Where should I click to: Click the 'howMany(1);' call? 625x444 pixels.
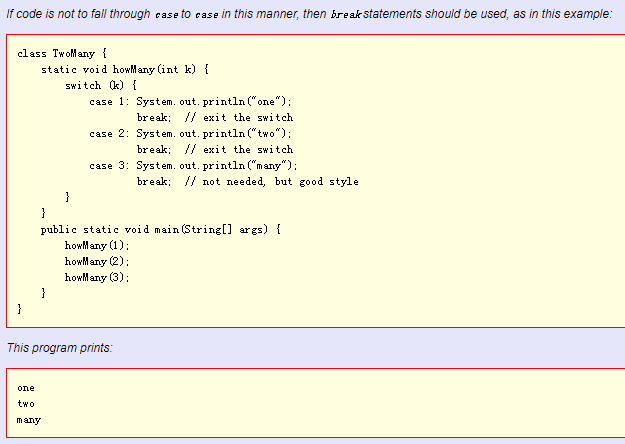click(97, 246)
